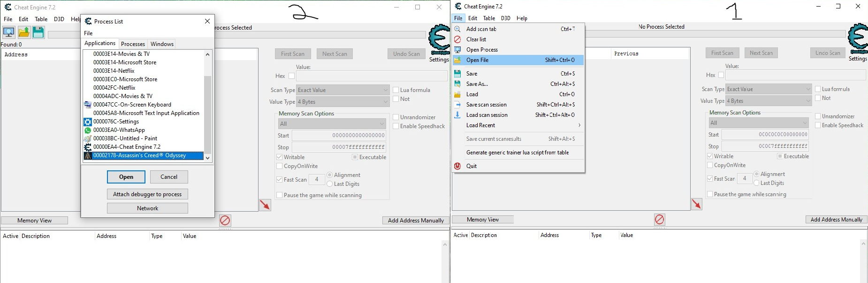Click Attach debugger to process button
Screen dimensions: 868x283
(x=147, y=194)
